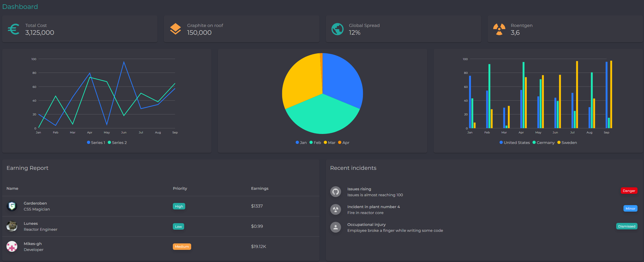This screenshot has height=262, width=644.
Task: Click the Name column header
Action: pyautogui.click(x=12, y=188)
